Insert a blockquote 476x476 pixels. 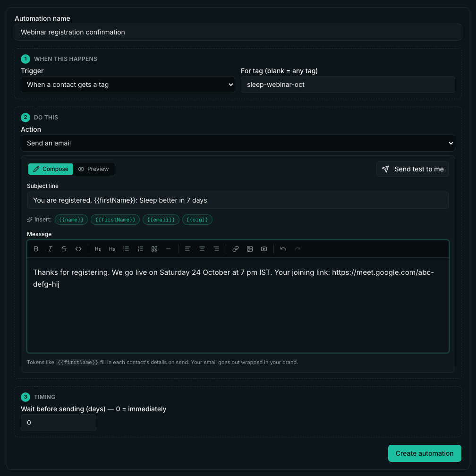point(154,249)
